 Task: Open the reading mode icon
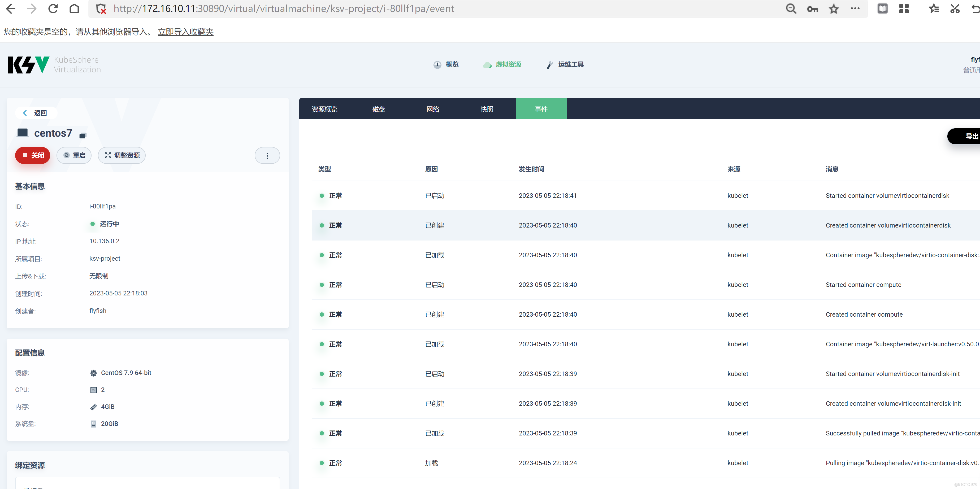883,9
